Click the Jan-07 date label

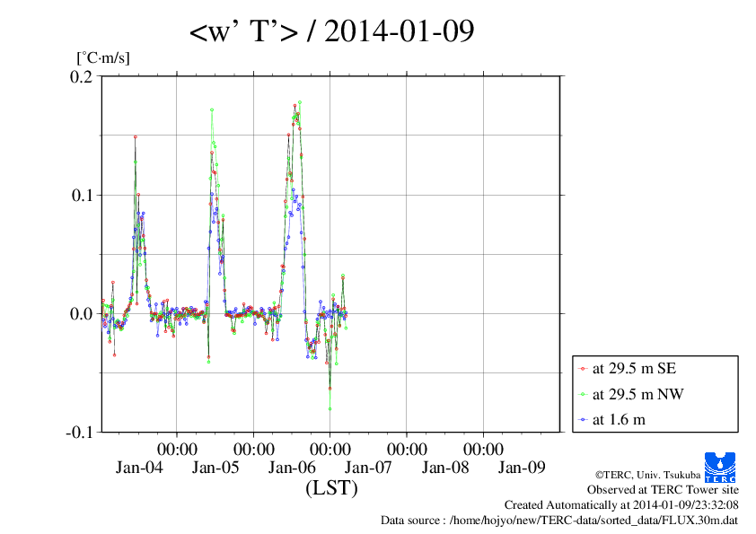pyautogui.click(x=368, y=467)
